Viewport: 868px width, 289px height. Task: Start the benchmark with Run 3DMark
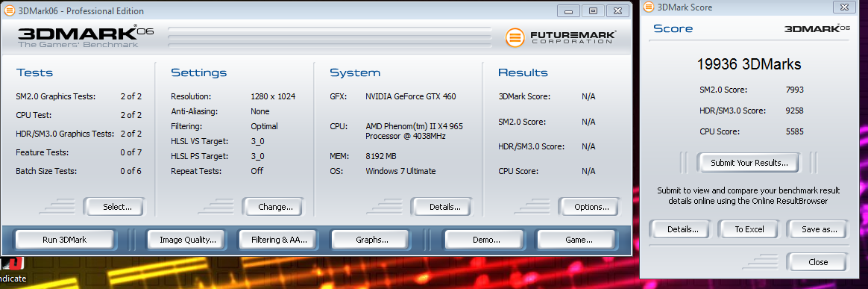[65, 240]
